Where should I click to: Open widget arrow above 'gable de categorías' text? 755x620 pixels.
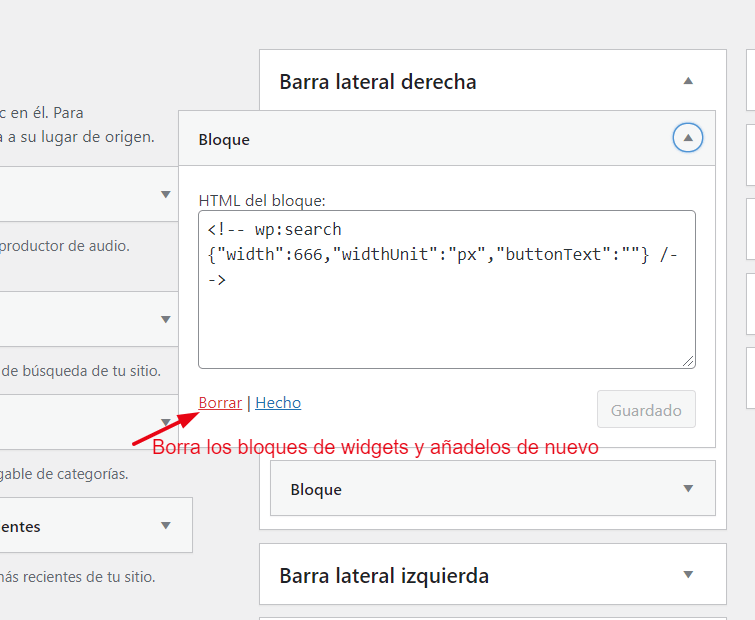click(166, 422)
